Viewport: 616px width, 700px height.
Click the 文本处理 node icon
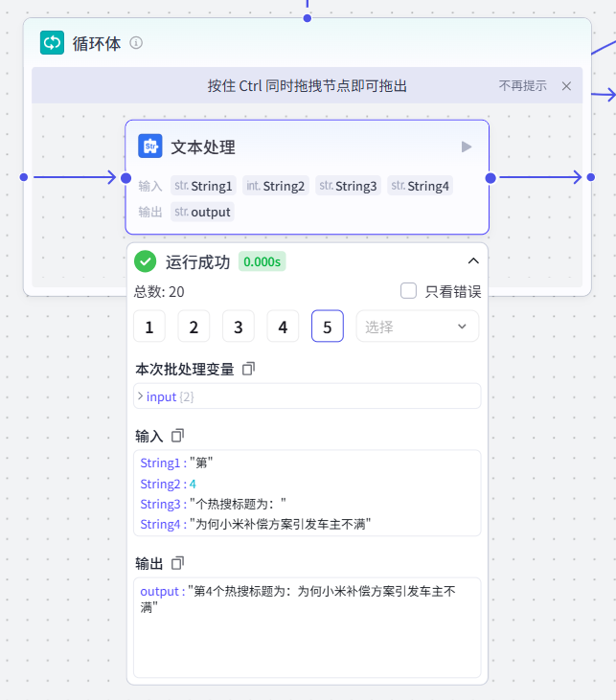tap(150, 147)
